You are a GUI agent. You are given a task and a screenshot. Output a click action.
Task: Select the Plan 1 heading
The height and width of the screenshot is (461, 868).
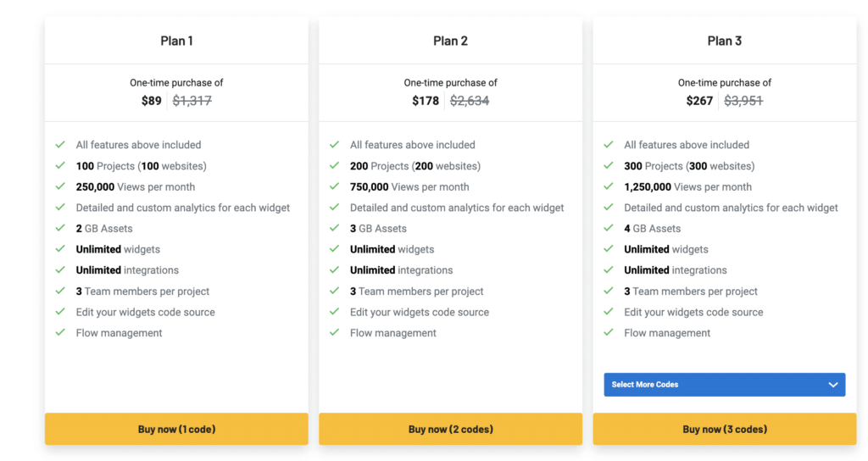point(176,41)
